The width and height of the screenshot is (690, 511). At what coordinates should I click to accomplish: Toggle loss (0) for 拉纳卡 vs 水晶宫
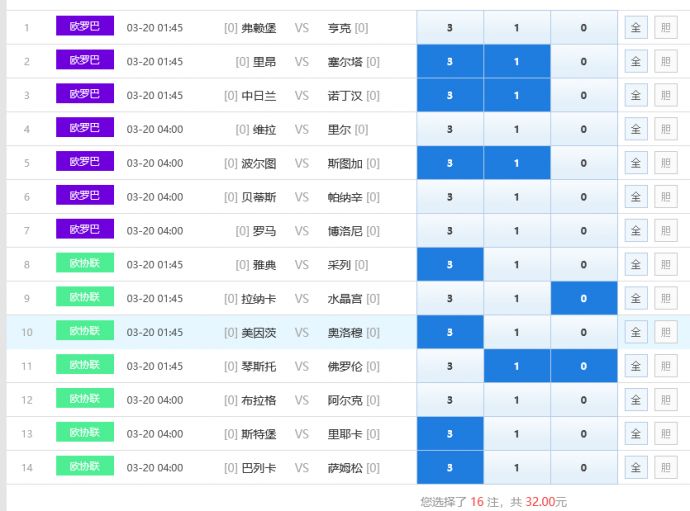coord(583,299)
